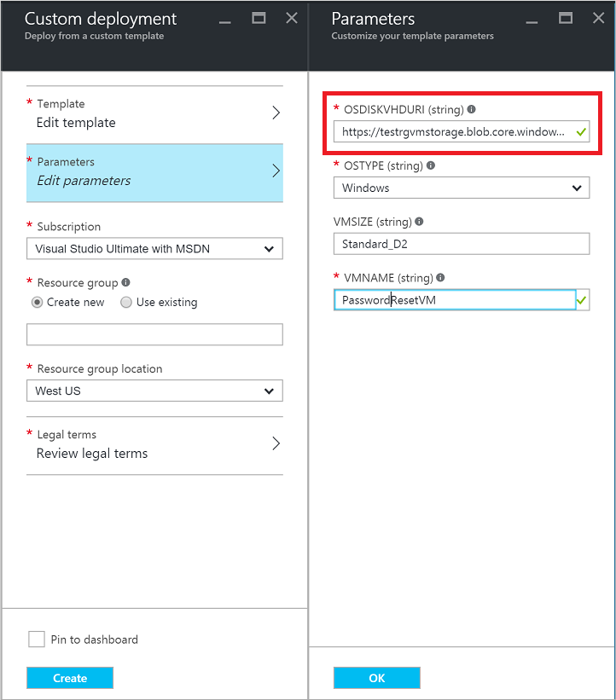
Task: Select the Use existing radio button
Action: pos(126,303)
